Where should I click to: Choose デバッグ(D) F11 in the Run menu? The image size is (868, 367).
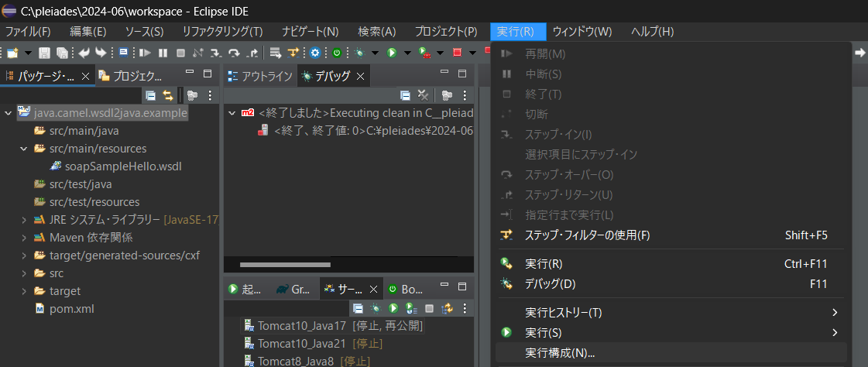tap(671, 284)
